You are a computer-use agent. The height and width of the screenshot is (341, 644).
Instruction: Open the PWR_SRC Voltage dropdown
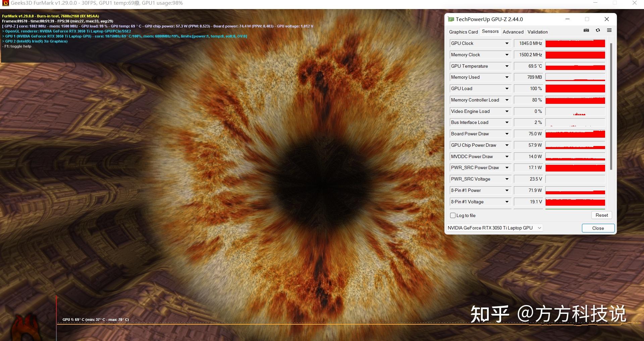pyautogui.click(x=507, y=179)
